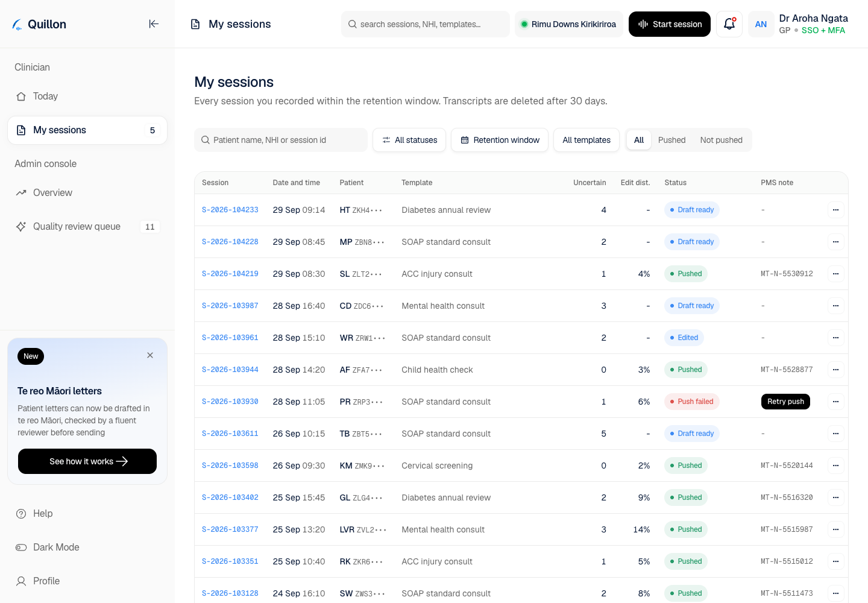Open the All templates filter dropdown

click(x=587, y=140)
